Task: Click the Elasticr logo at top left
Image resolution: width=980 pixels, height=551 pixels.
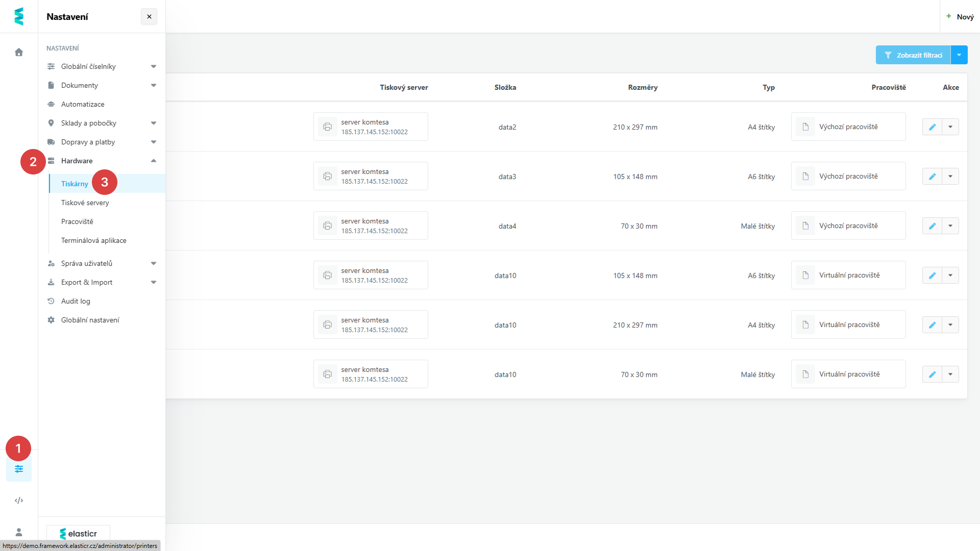Action: [x=19, y=16]
